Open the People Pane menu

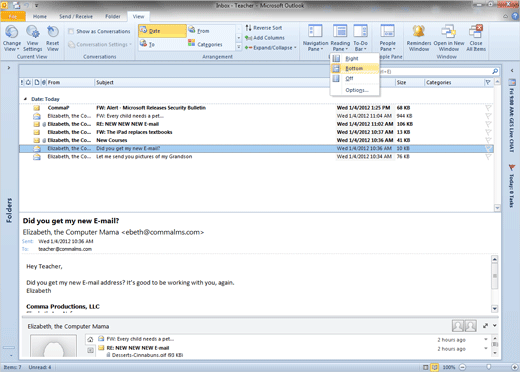pos(387,39)
